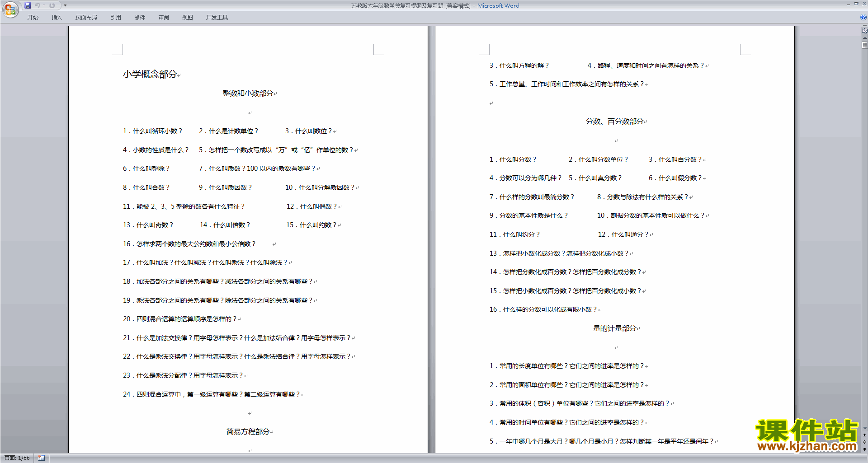Image resolution: width=868 pixels, height=463 pixels.
Task: Click the text 11．什么叫约分？
Action: click(x=515, y=234)
